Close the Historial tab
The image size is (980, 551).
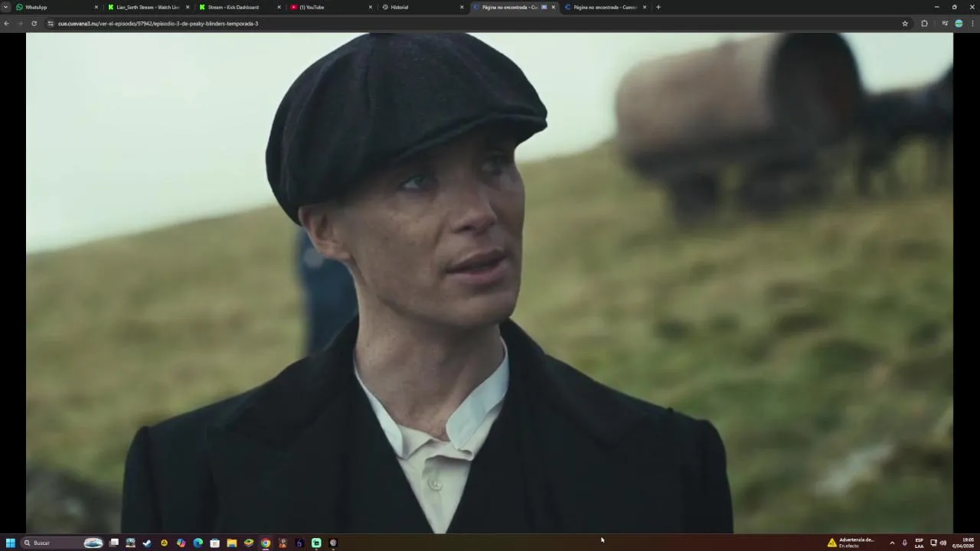462,7
